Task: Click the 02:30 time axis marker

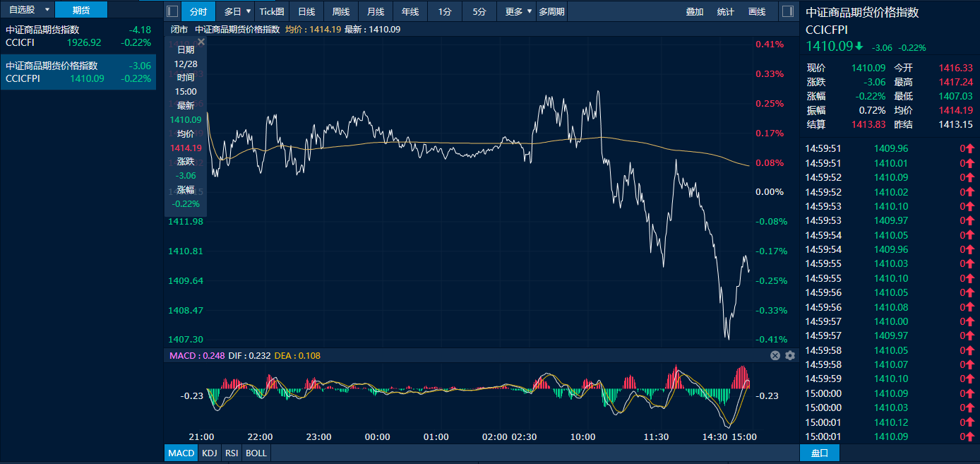Action: click(x=523, y=437)
